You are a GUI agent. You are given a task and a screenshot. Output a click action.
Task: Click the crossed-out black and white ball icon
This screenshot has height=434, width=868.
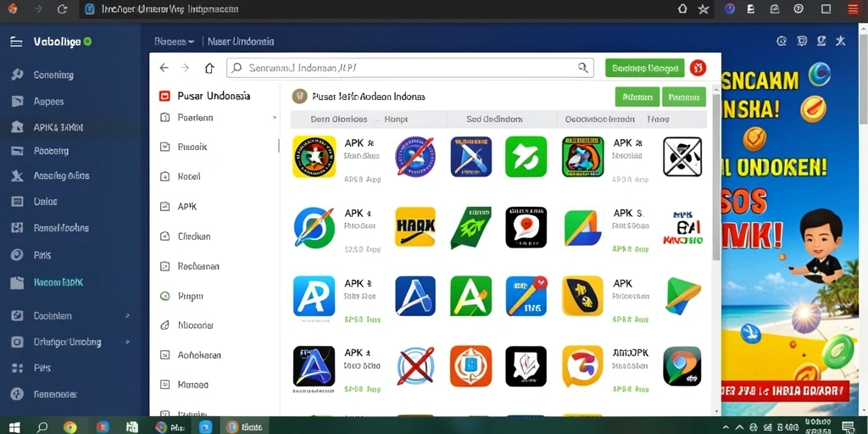click(x=682, y=157)
